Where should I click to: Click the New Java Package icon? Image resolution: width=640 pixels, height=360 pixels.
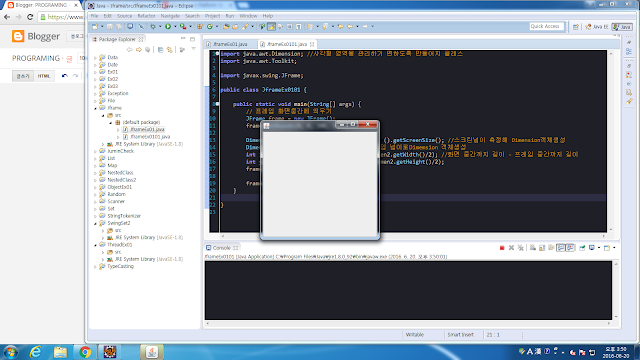(200, 27)
